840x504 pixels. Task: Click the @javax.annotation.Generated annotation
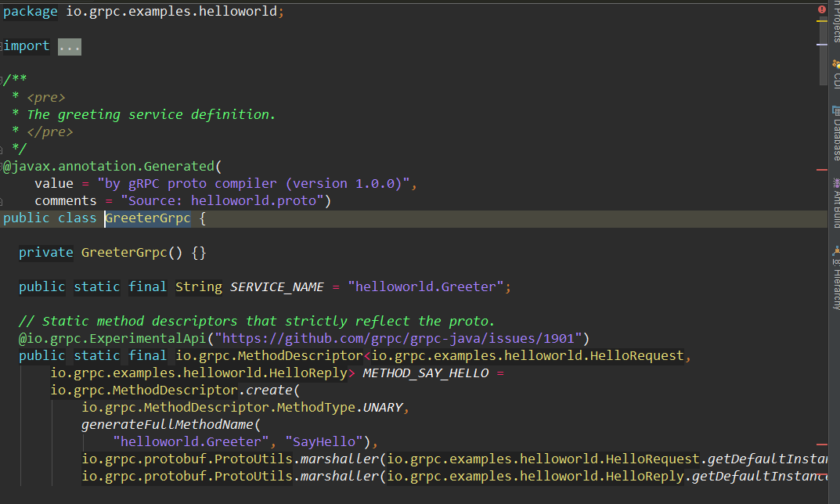108,167
